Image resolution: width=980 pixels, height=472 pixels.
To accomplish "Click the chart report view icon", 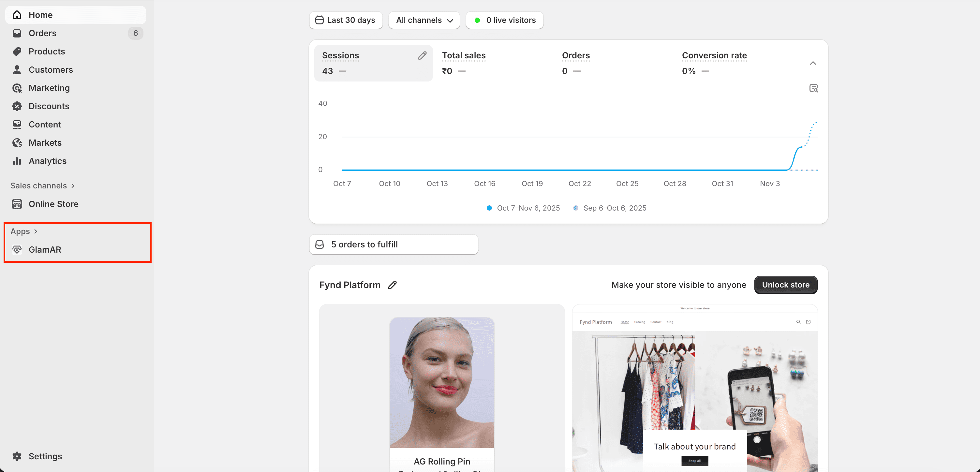I will (813, 88).
